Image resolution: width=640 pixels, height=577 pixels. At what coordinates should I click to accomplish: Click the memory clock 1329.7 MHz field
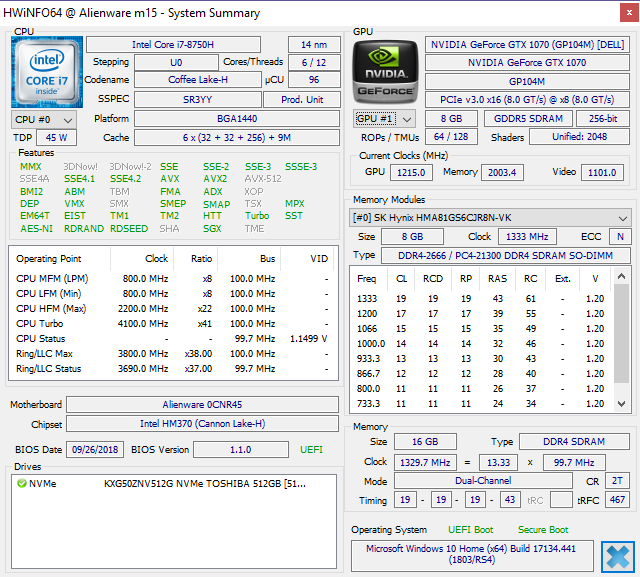425,462
